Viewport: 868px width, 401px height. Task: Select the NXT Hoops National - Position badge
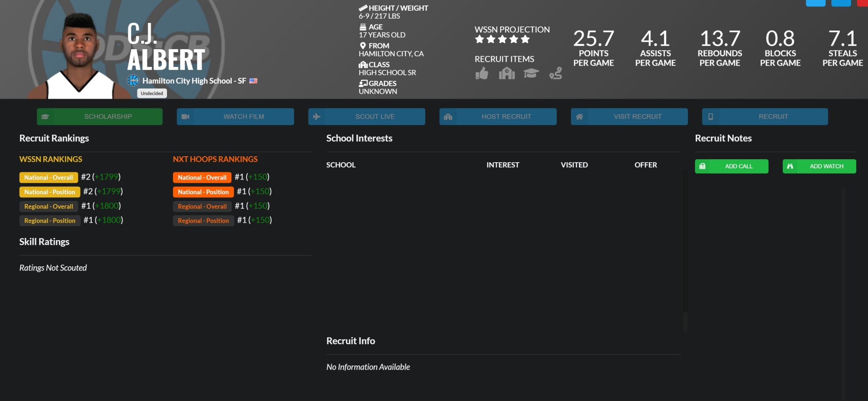coord(203,192)
